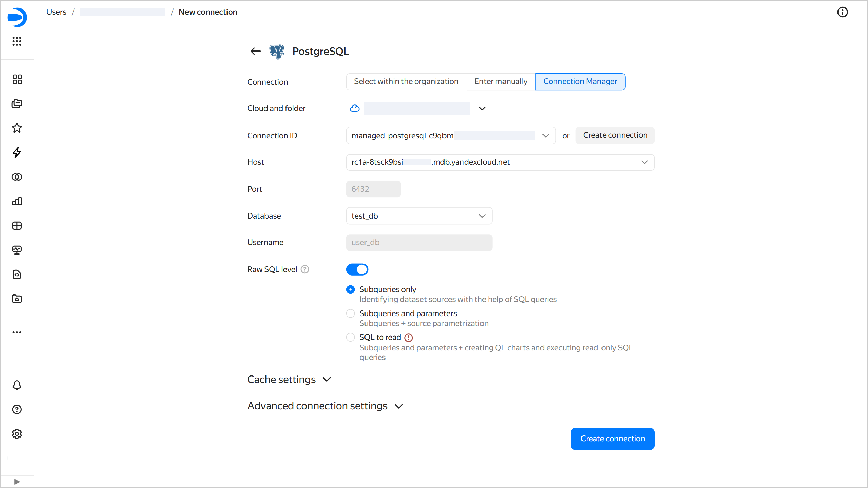This screenshot has width=868, height=488.
Task: Open the sidebar table grid icon
Action: click(17, 226)
